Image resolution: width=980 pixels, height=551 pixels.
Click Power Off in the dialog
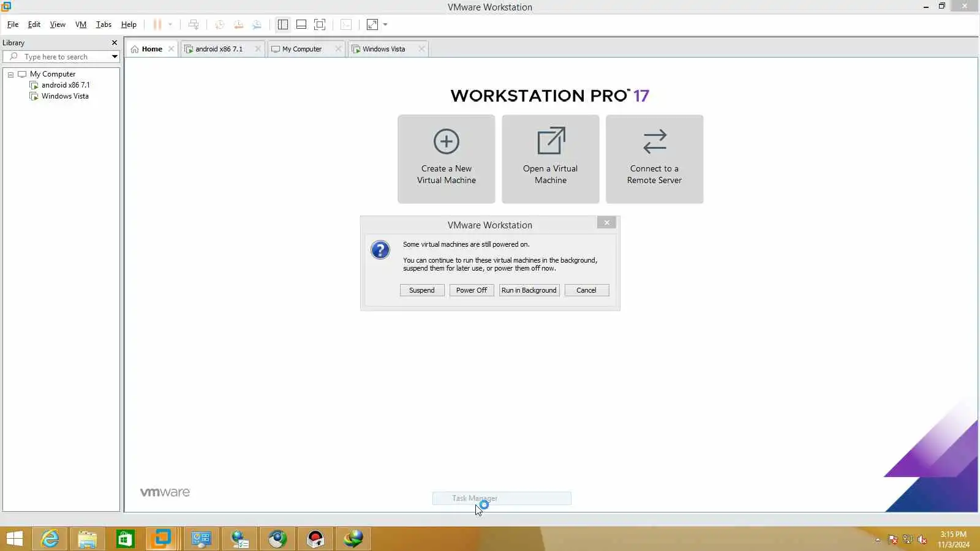(472, 290)
